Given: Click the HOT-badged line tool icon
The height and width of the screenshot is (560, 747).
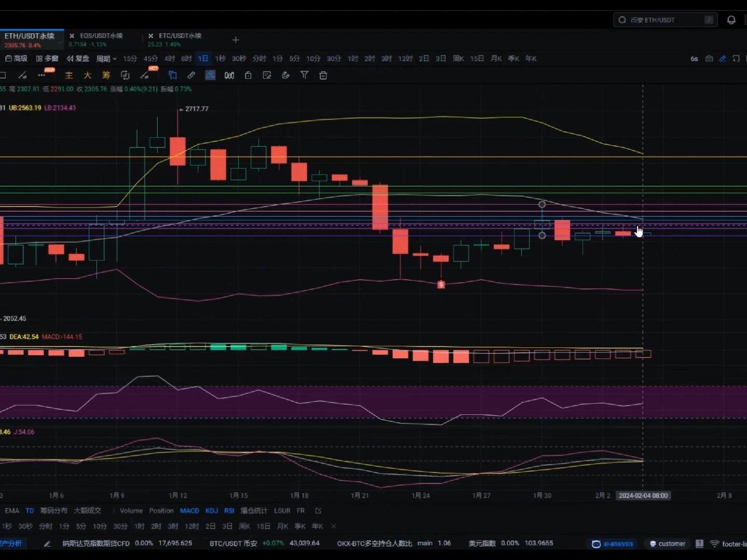Looking at the screenshot, I should coord(144,75).
